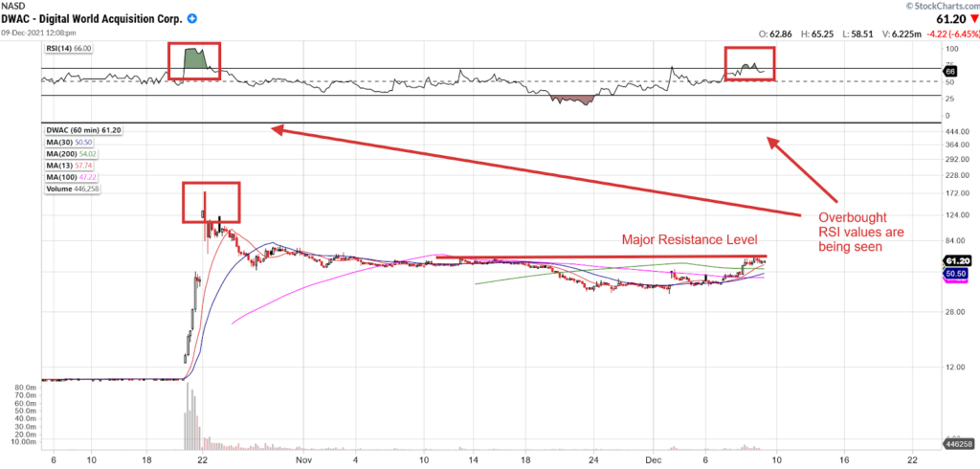Image resolution: width=980 pixels, height=469 pixels.
Task: Click the red down arrow next to 61.20
Action: pyautogui.click(x=973, y=19)
